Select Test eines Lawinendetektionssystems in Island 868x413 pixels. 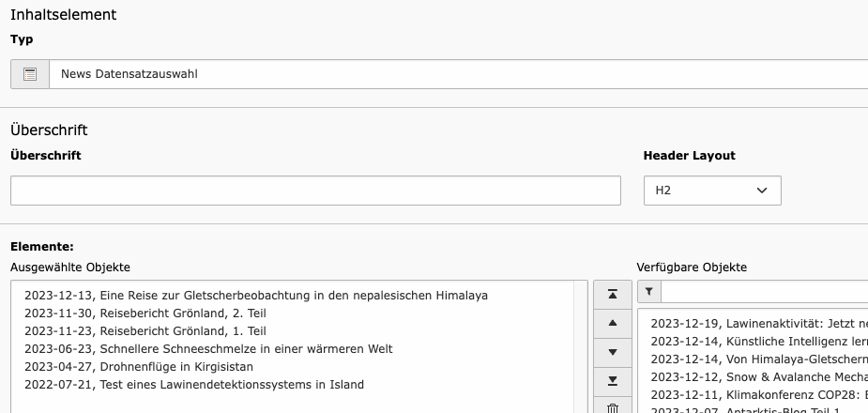(x=194, y=384)
